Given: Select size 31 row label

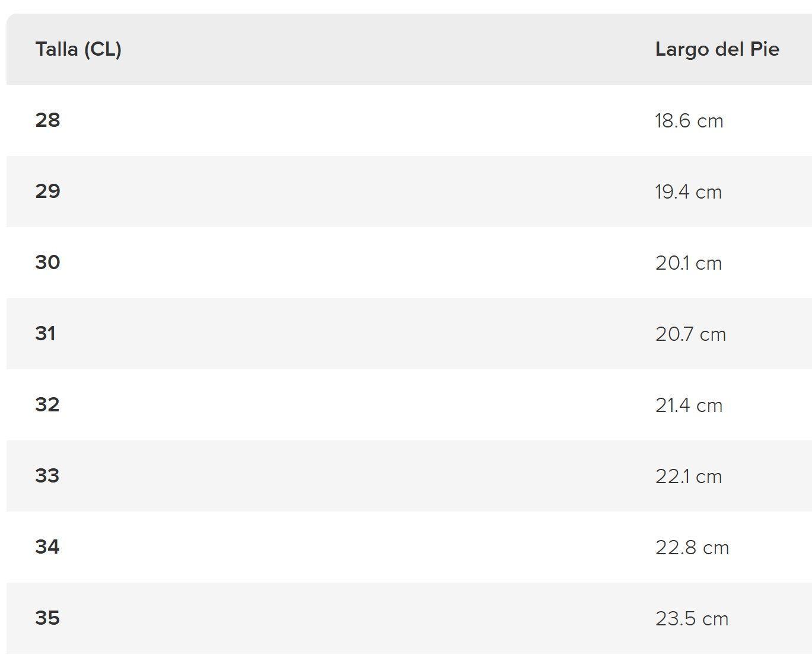Looking at the screenshot, I should tap(45, 334).
